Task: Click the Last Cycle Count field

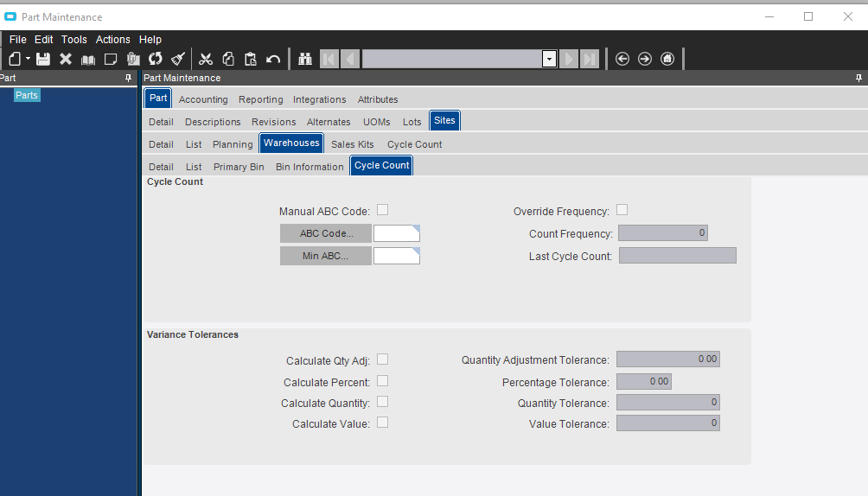Action: coord(678,255)
